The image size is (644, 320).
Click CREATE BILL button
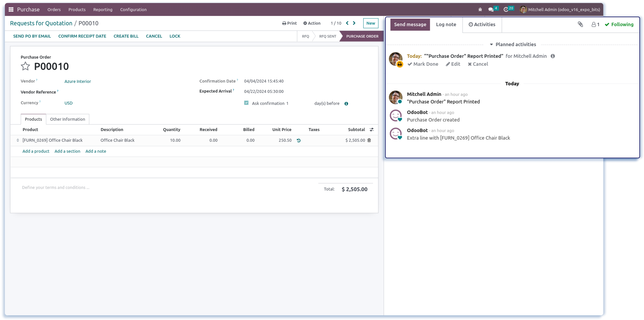point(126,36)
